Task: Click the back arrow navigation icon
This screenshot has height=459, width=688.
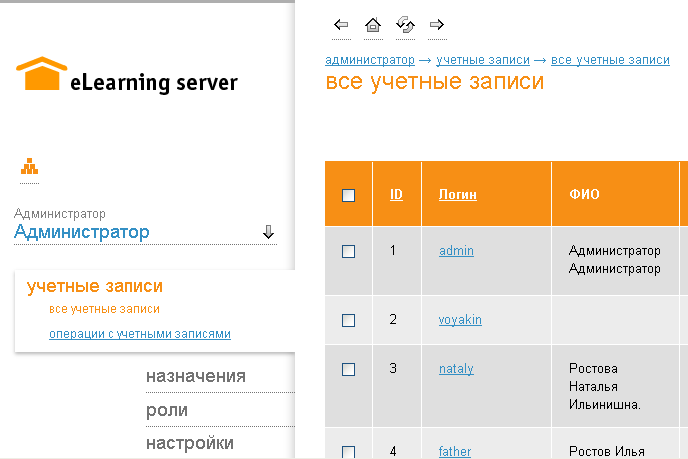Action: point(341,25)
